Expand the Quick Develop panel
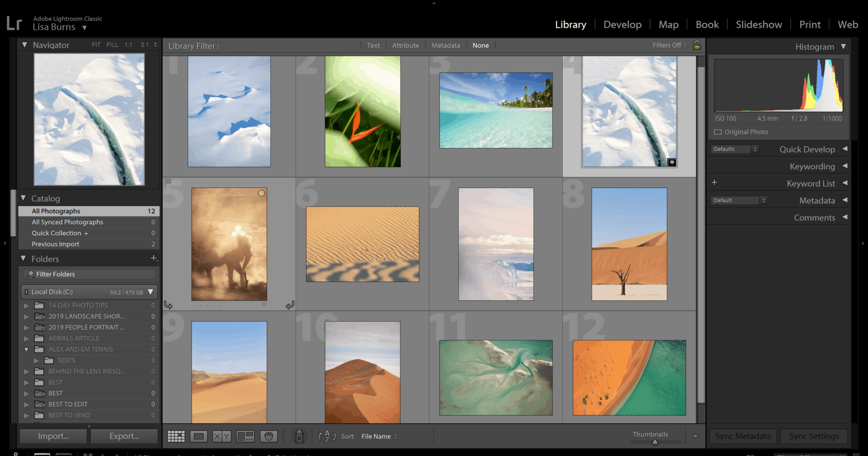 tap(845, 149)
